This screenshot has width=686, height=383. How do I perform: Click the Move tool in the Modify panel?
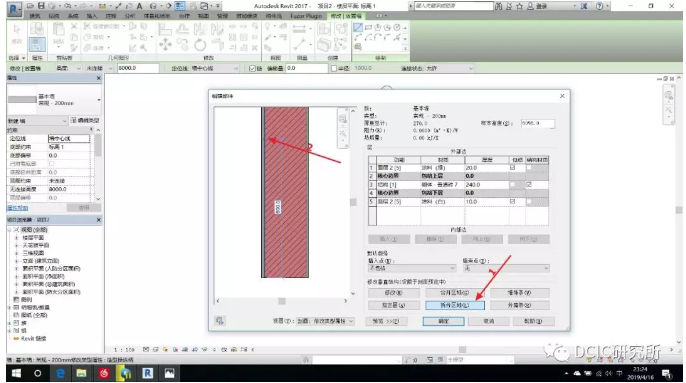click(x=165, y=44)
